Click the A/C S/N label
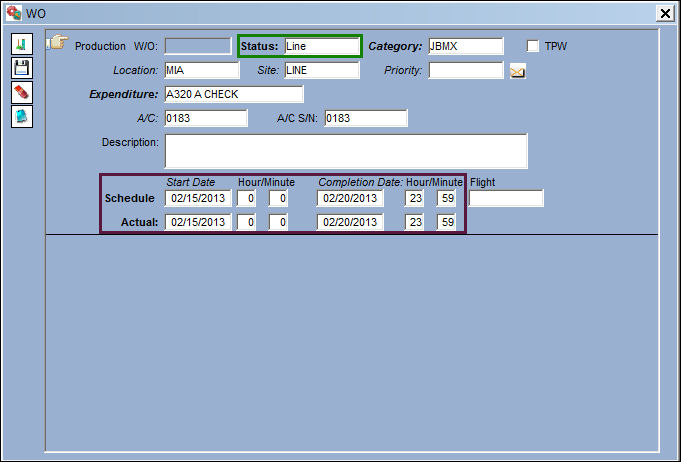The image size is (681, 462). (298, 118)
